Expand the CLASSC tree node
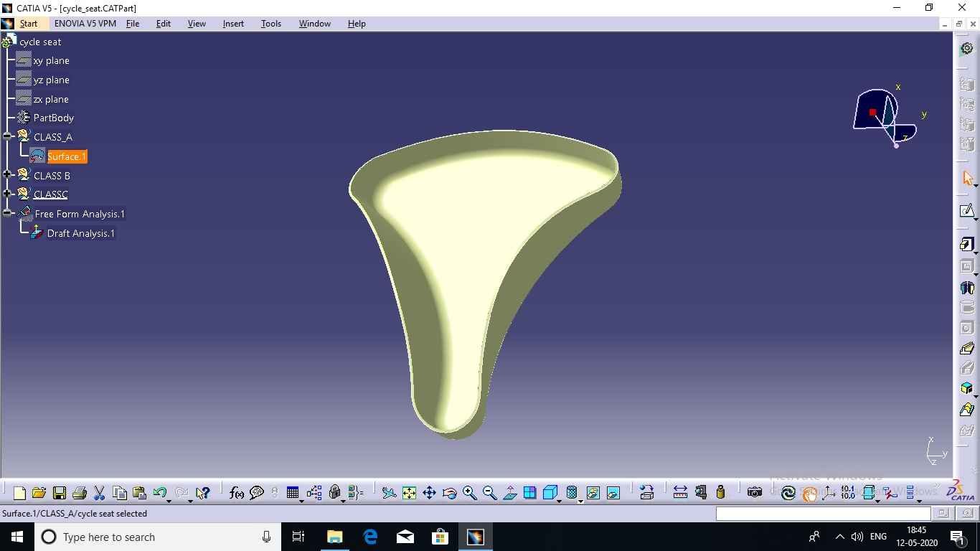Image resolution: width=980 pixels, height=551 pixels. 8,194
